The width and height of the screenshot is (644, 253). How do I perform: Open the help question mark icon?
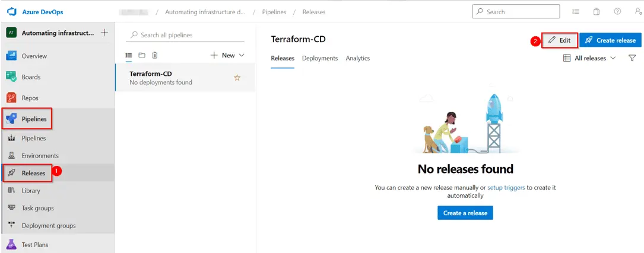pyautogui.click(x=617, y=12)
